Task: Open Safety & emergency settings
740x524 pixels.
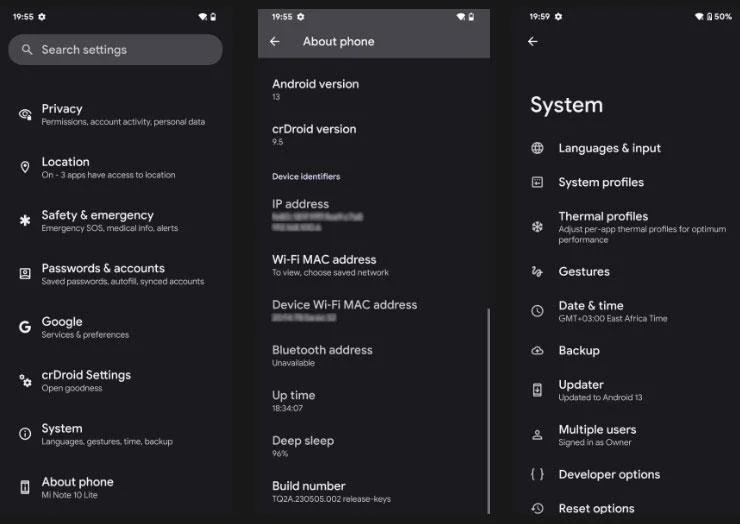Action: point(115,221)
